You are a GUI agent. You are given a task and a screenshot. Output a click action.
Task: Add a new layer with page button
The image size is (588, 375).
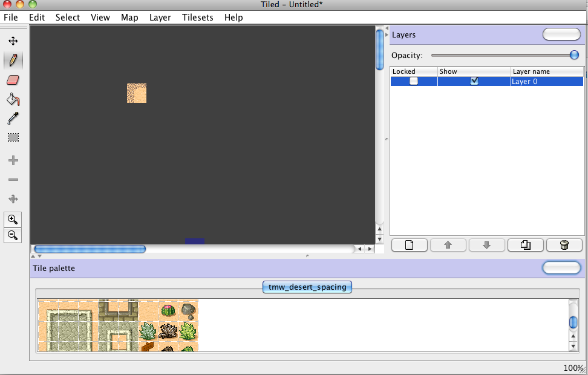pos(410,245)
